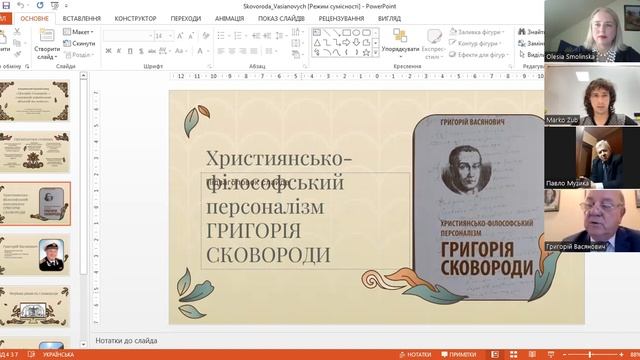This screenshot has height=360, width=640.
Task: Expand the shapes gallery
Action: coord(376,52)
